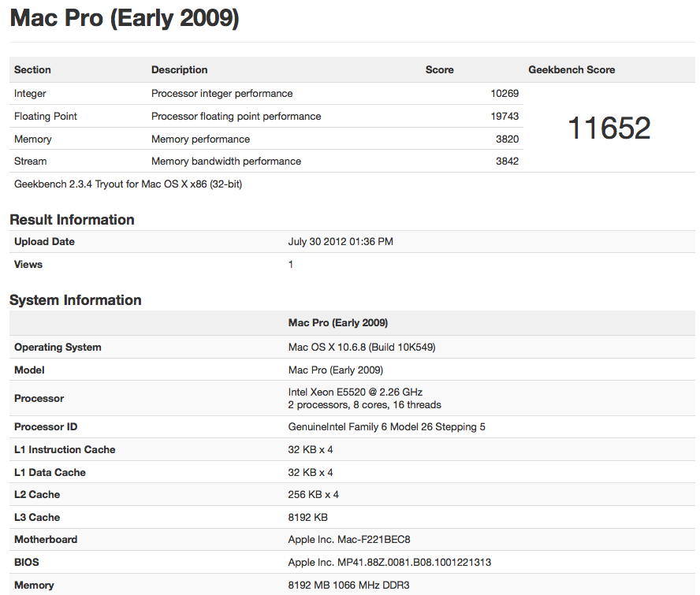Select 'Processor floating point performance' description
Image resolution: width=700 pixels, height=595 pixels.
(x=236, y=116)
